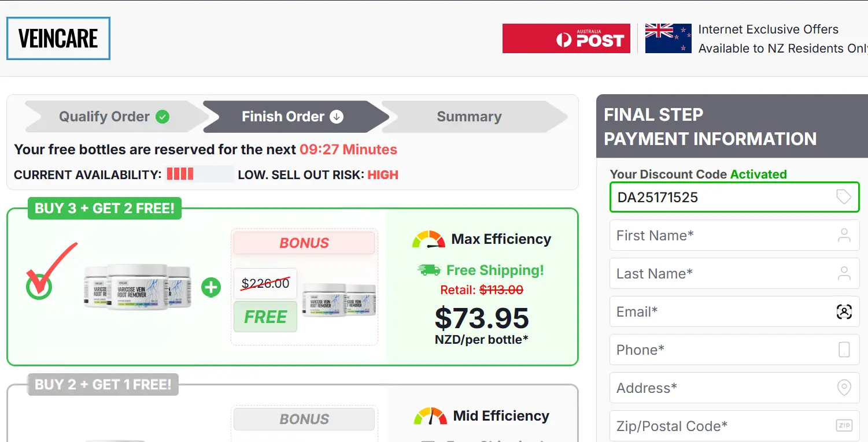
Task: Click the Max Efficiency gauge icon
Action: tap(429, 239)
